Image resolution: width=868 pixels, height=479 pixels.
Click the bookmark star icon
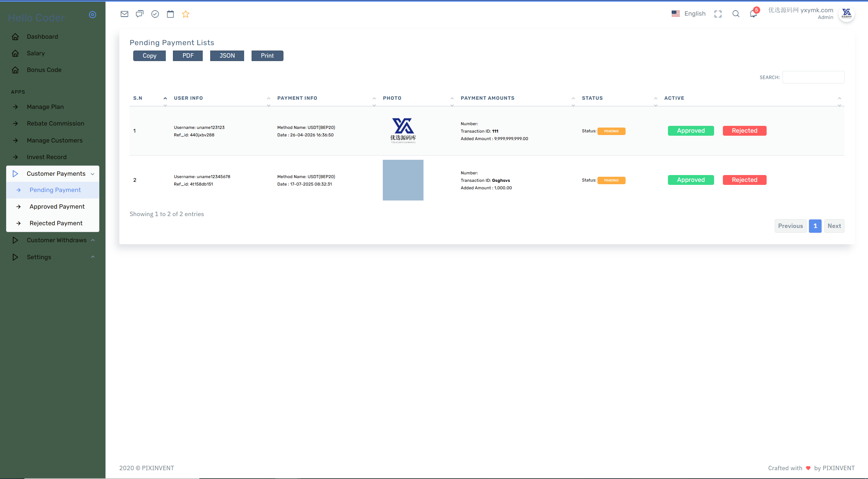point(185,14)
